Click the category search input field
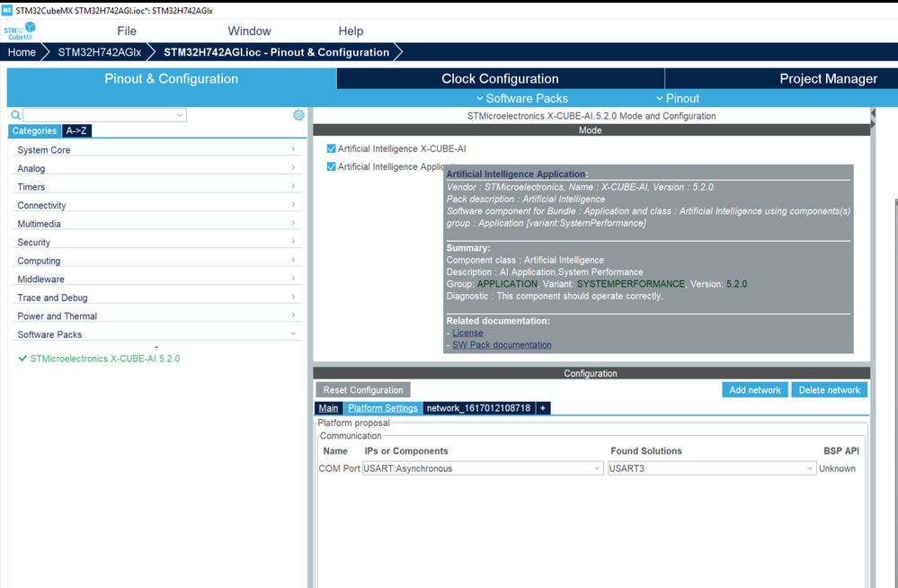This screenshot has width=898, height=588. (x=99, y=115)
